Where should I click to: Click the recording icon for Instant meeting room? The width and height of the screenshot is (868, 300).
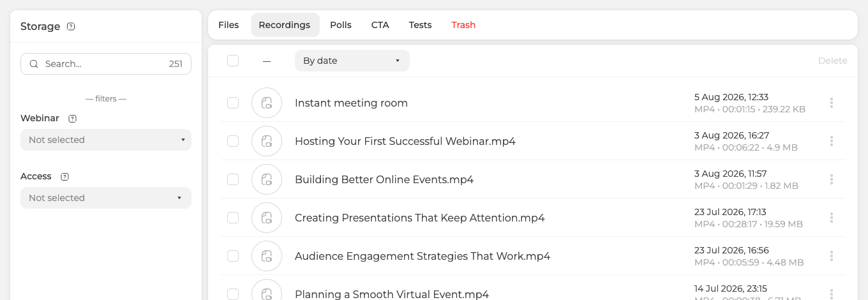(267, 103)
